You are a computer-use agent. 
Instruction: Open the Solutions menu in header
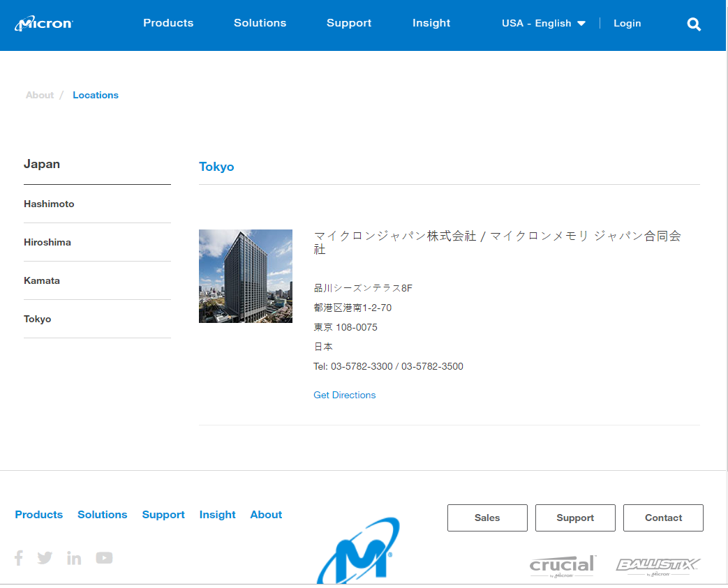(260, 23)
